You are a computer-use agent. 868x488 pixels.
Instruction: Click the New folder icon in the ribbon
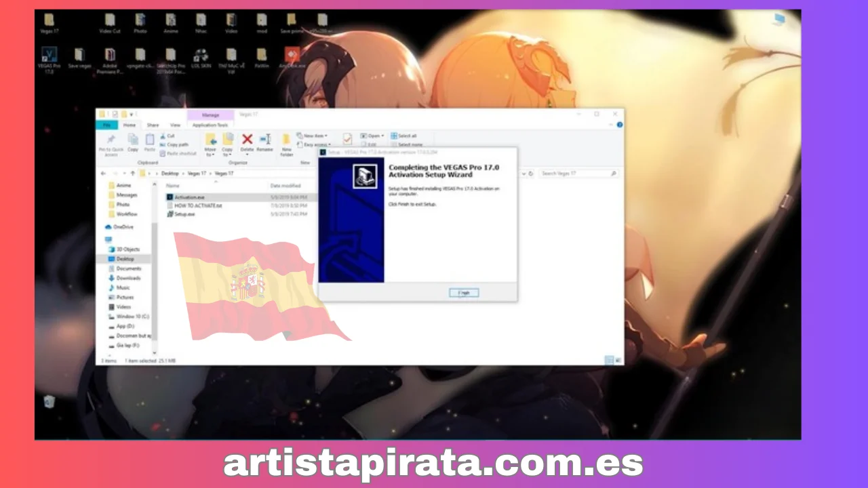[286, 139]
